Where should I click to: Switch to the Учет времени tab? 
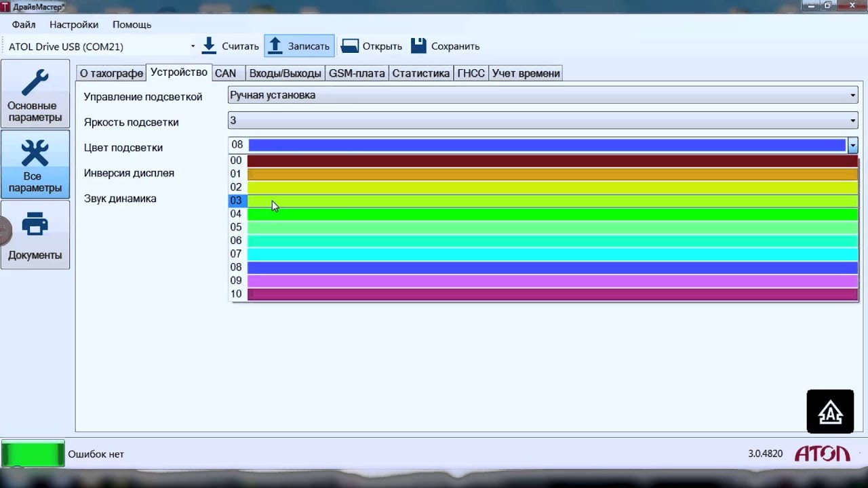point(526,73)
